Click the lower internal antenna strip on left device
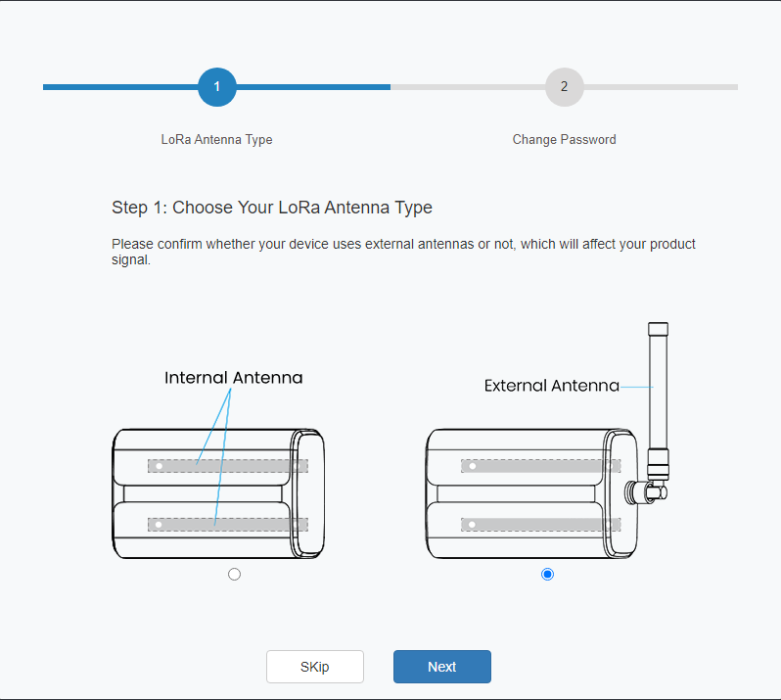The height and width of the screenshot is (700, 781). [x=228, y=525]
